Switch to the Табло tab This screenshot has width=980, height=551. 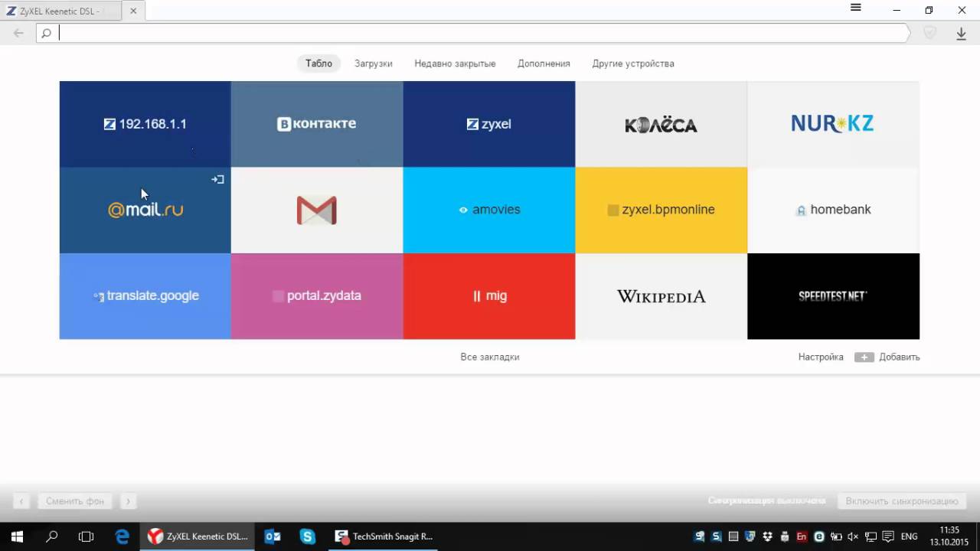tap(318, 64)
